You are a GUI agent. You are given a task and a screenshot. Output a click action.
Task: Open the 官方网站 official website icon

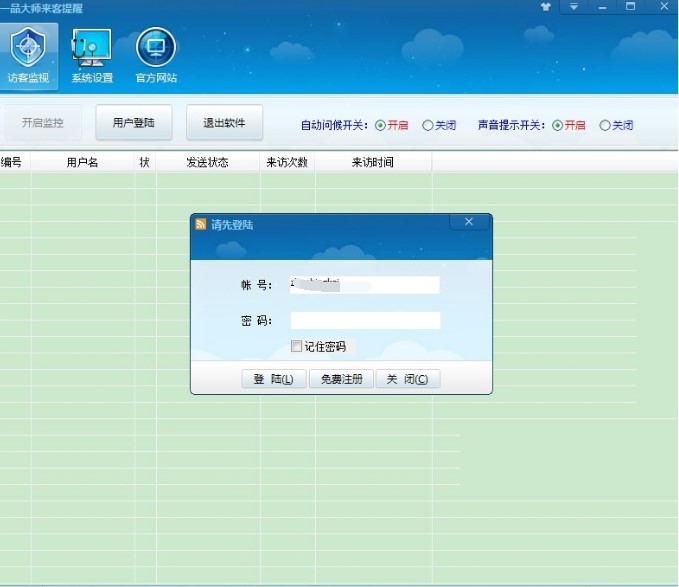click(x=156, y=56)
